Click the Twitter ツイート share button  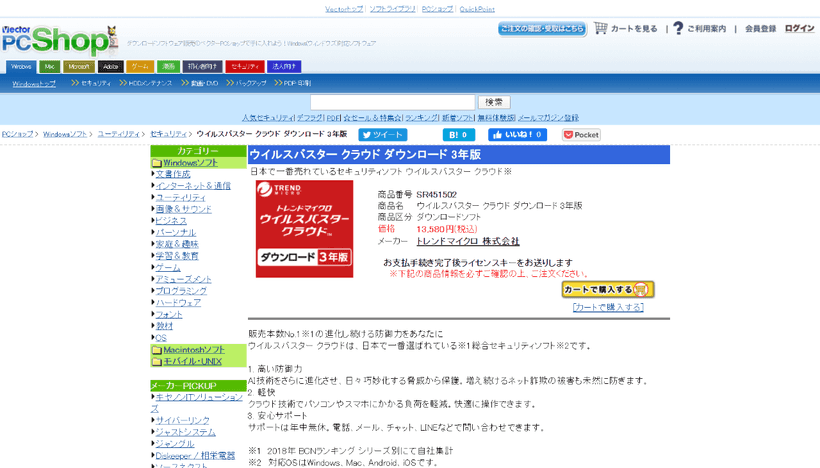(383, 135)
